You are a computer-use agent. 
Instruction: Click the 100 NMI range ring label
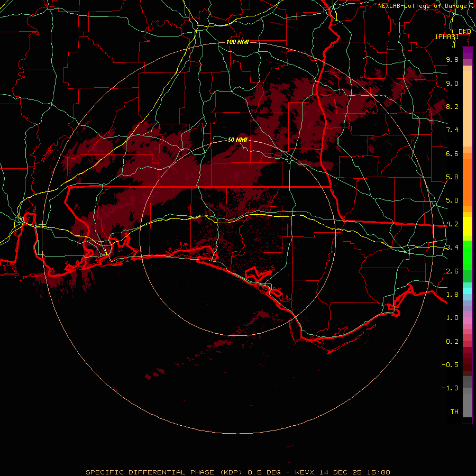[x=237, y=42]
